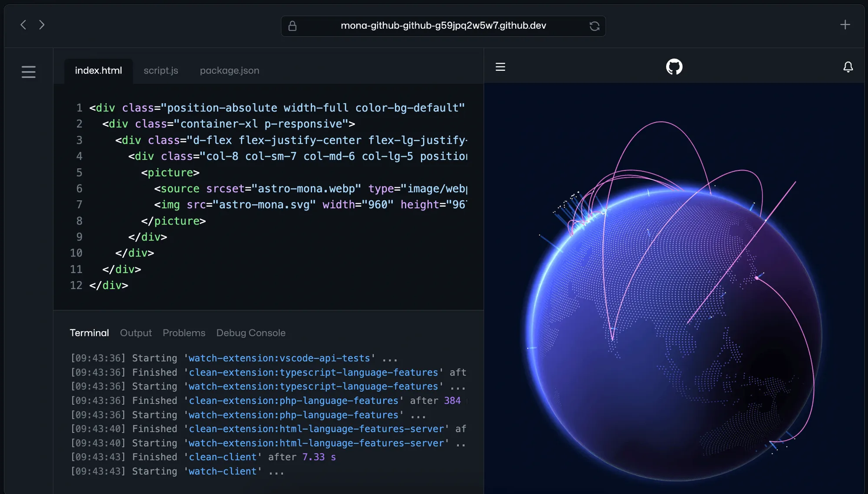
Task: Switch to the script.js tab
Action: pos(161,70)
